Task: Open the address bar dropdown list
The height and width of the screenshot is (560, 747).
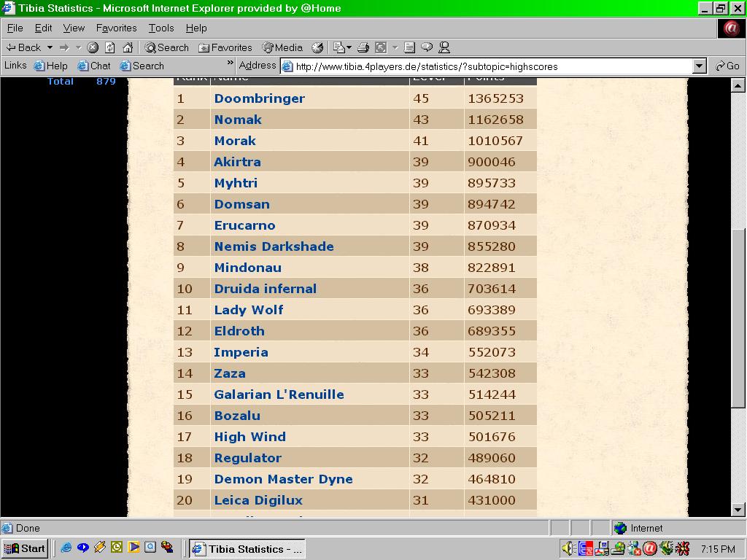Action: (700, 66)
